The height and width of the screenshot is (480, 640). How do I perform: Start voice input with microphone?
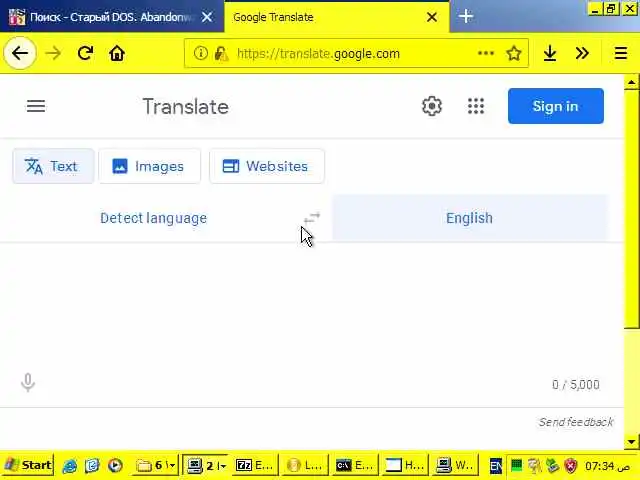pos(28,382)
